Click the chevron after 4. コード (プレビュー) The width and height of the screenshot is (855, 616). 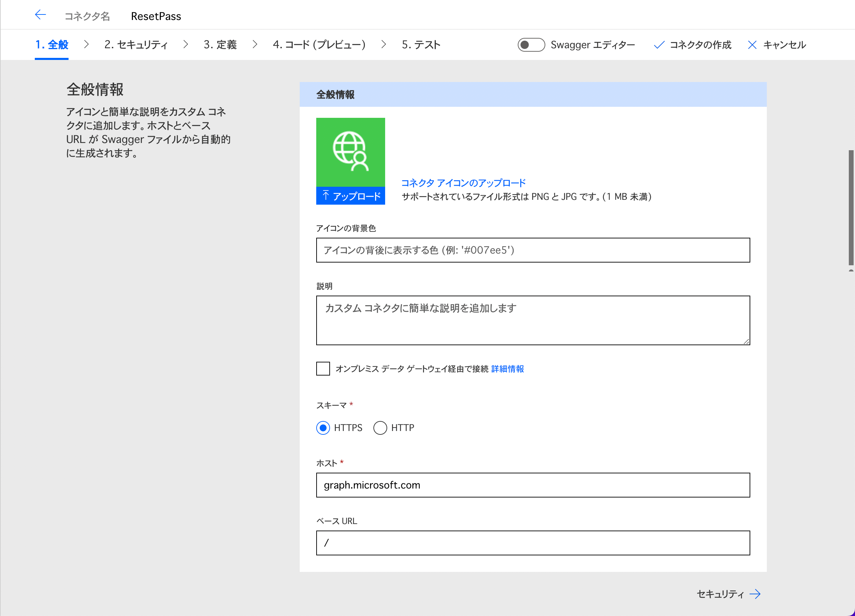(384, 44)
